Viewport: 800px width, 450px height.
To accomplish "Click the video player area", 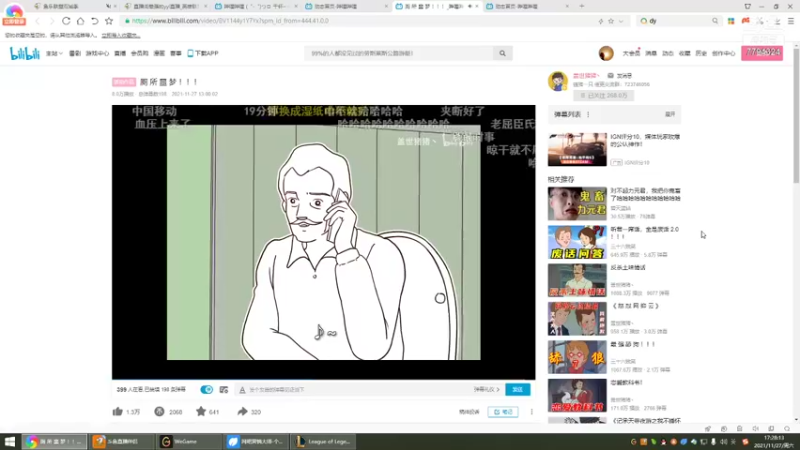I will point(323,242).
